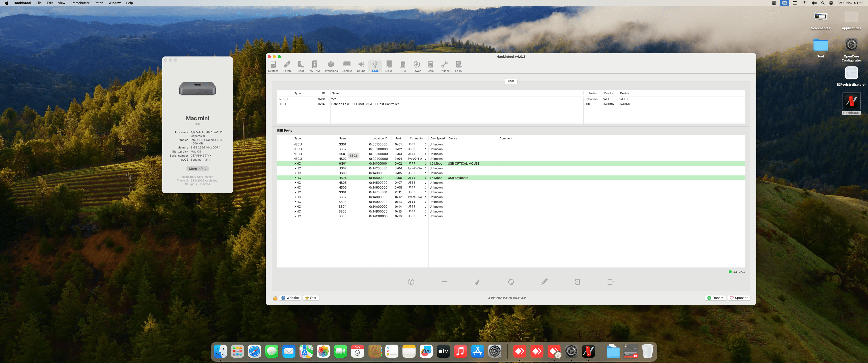Sort ports by Location ID column header
Image resolution: width=868 pixels, height=363 pixels.
[380, 138]
